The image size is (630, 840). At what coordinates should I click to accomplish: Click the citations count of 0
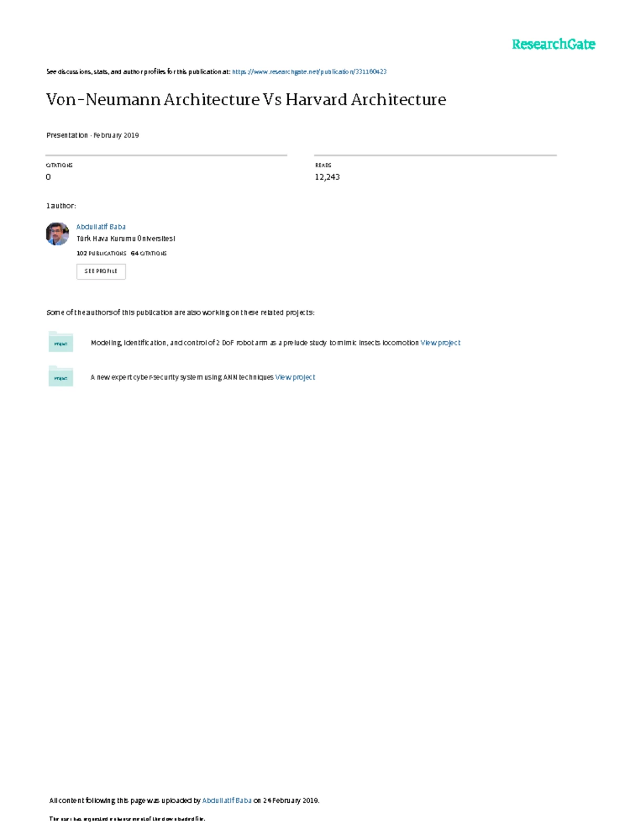48,177
